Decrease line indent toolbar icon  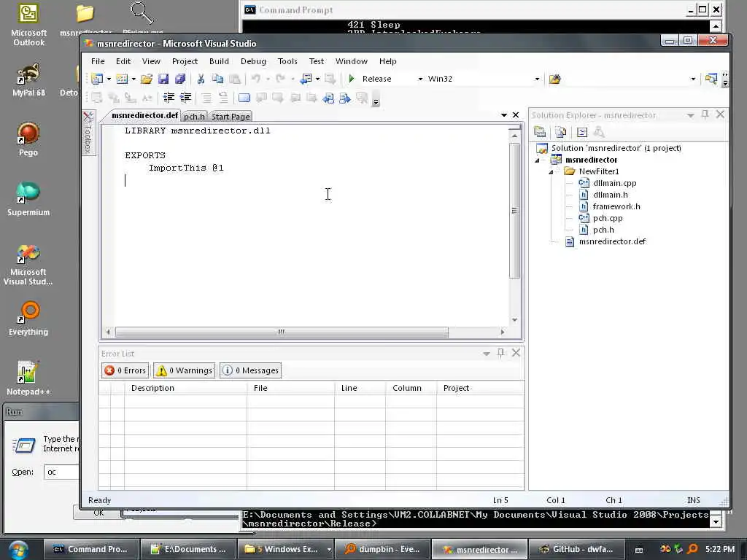coord(169,98)
